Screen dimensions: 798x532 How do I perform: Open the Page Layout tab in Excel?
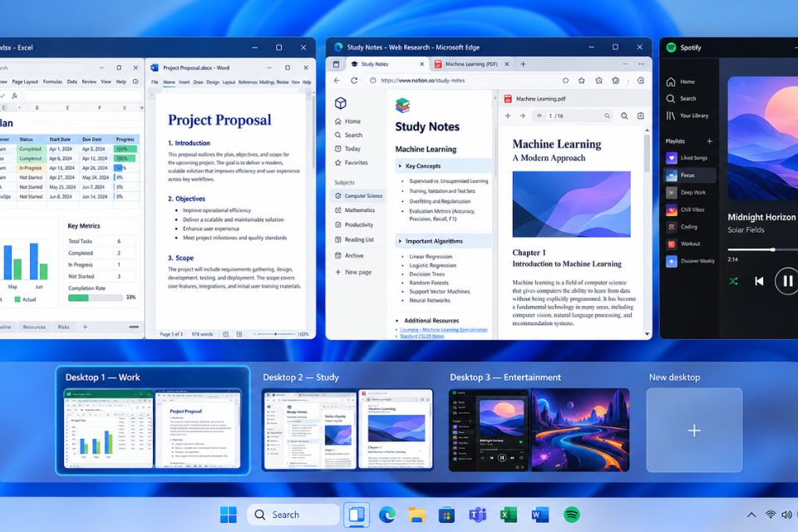coord(25,81)
